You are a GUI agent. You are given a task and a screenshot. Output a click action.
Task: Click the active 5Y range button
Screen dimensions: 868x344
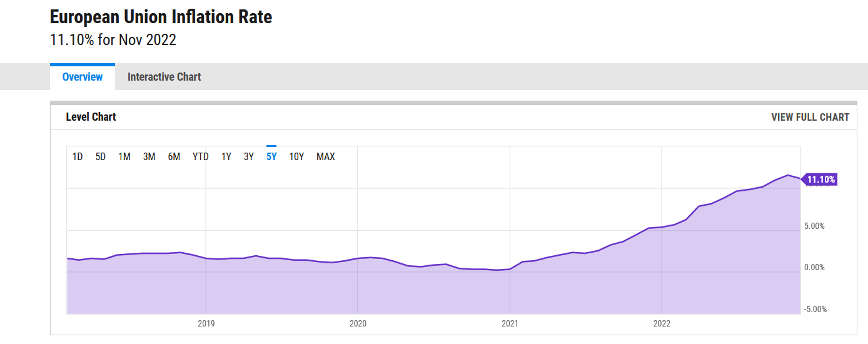(271, 156)
